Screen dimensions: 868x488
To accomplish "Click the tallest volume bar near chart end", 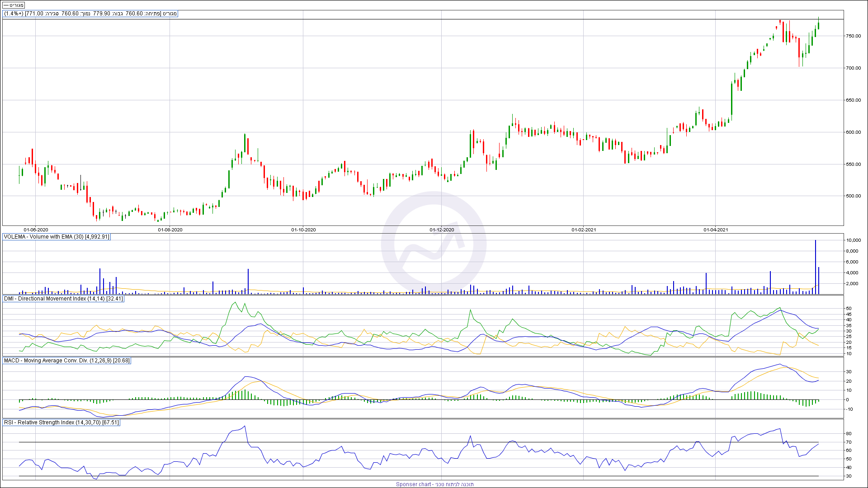I will [816, 267].
